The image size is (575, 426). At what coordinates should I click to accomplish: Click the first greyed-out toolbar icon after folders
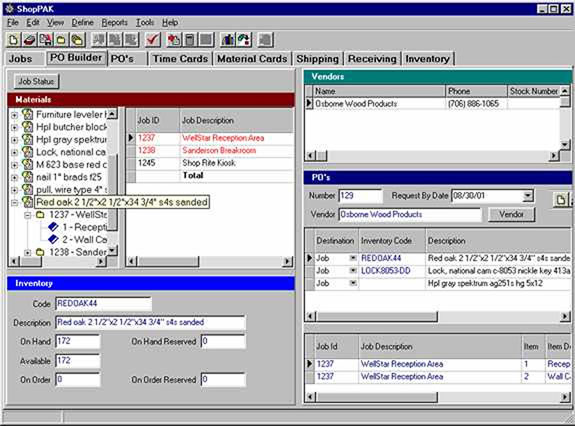(x=99, y=40)
